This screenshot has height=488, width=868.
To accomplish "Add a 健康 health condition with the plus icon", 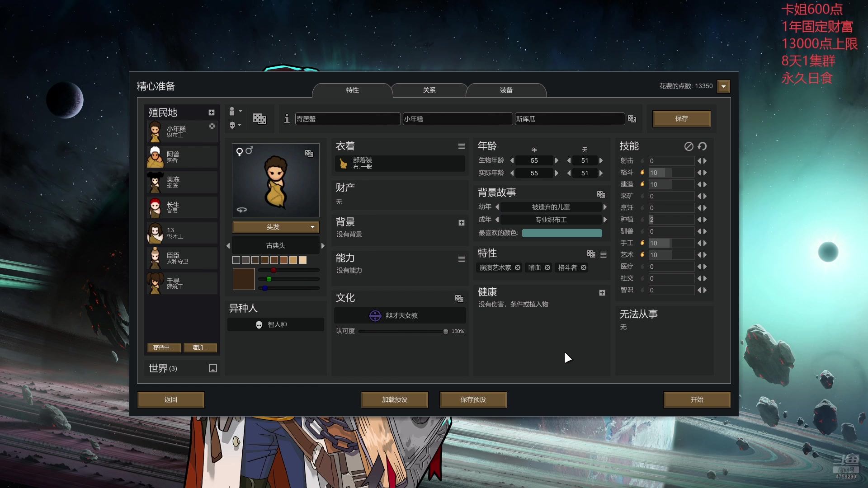I will [x=602, y=293].
